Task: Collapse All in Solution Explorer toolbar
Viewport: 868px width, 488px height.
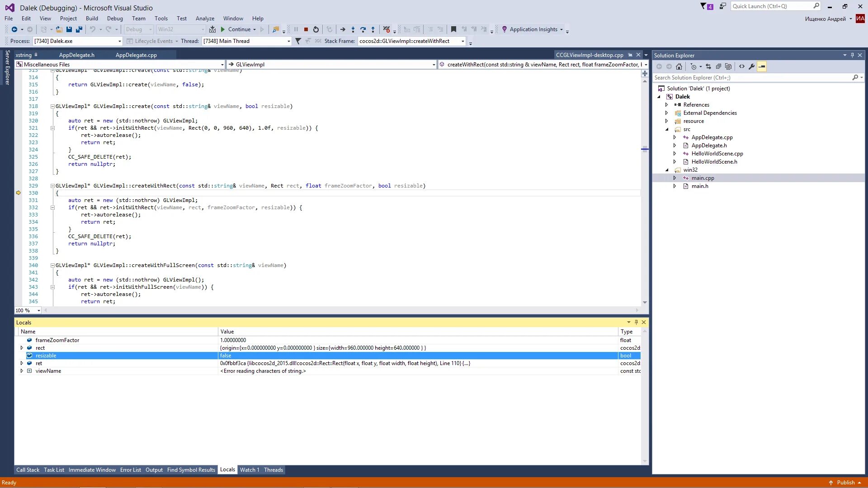Action: (x=718, y=67)
